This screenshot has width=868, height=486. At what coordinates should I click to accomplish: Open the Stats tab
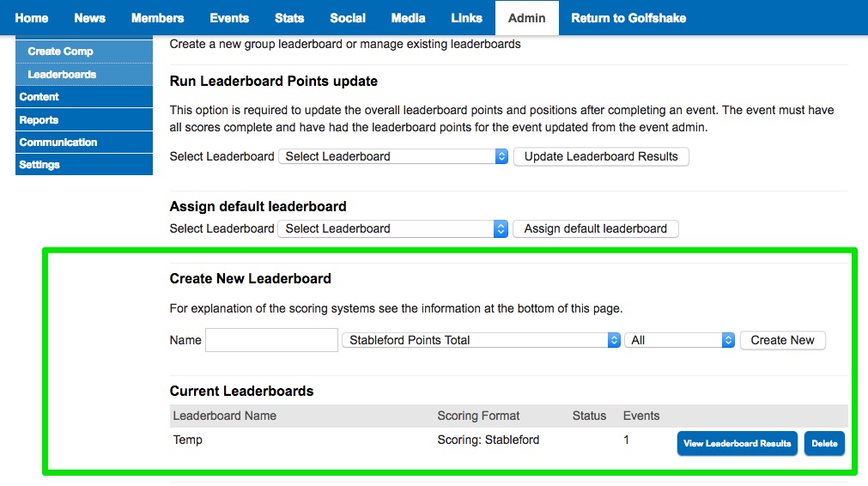pyautogui.click(x=289, y=18)
